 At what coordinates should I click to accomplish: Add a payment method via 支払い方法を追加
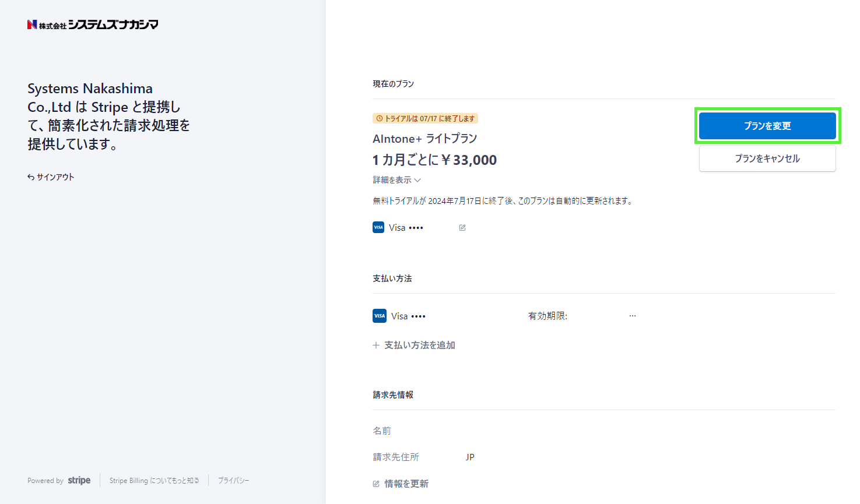point(419,346)
